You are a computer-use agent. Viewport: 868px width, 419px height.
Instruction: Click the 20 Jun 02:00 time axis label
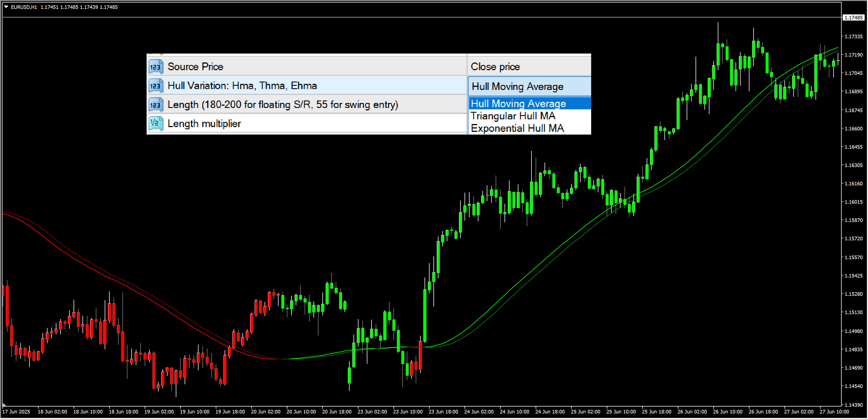266,412
